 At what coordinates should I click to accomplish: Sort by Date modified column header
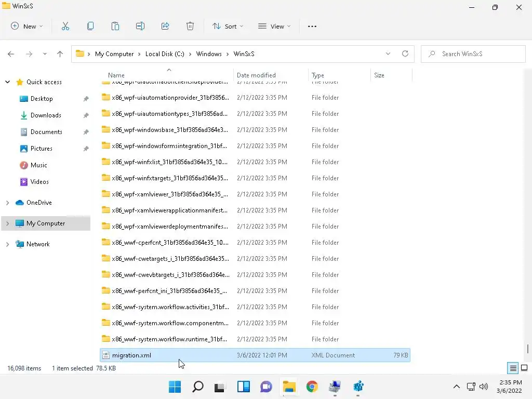[256, 75]
